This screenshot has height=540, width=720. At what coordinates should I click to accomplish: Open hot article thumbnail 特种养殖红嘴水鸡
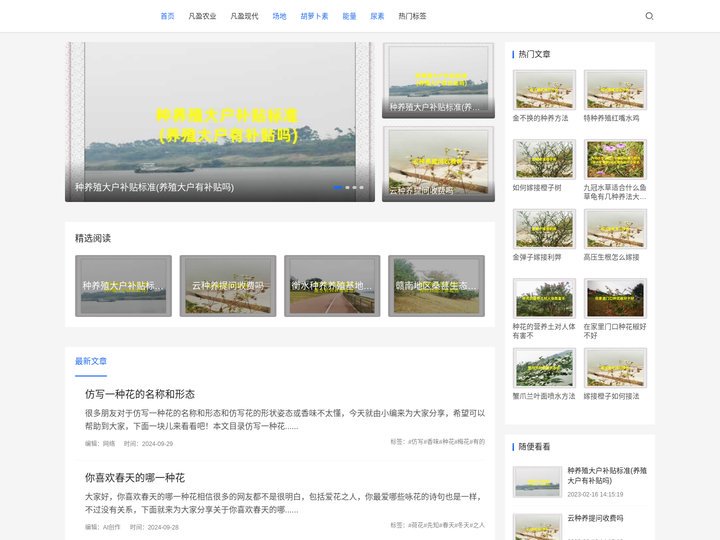[x=615, y=90]
